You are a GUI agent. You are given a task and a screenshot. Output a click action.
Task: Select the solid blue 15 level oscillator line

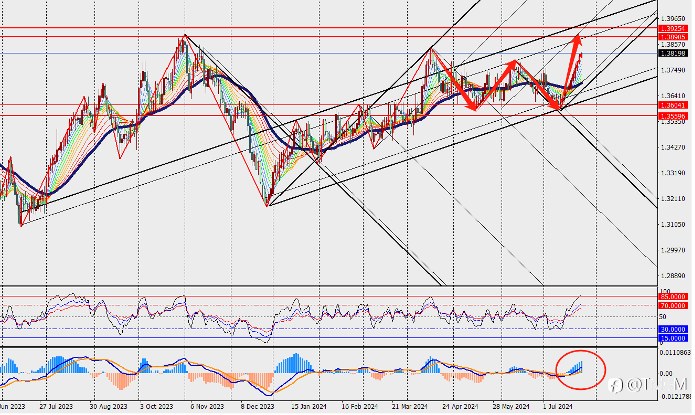point(328,338)
